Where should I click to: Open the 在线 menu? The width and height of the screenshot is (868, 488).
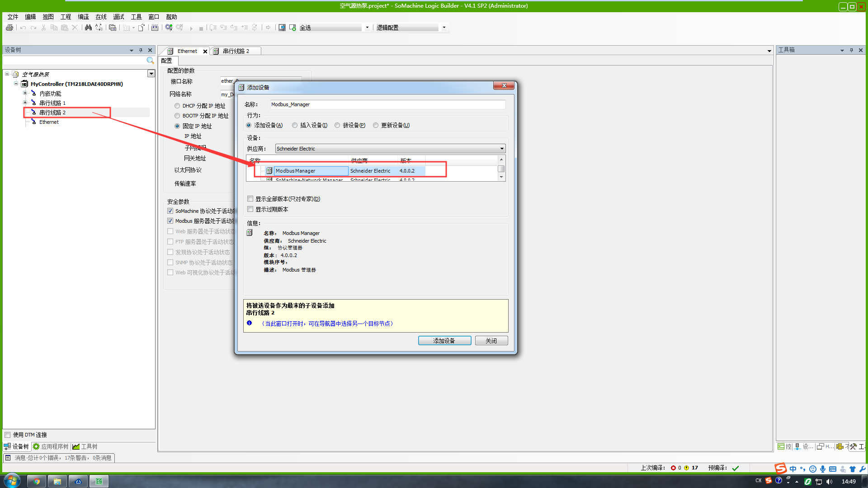coord(101,17)
